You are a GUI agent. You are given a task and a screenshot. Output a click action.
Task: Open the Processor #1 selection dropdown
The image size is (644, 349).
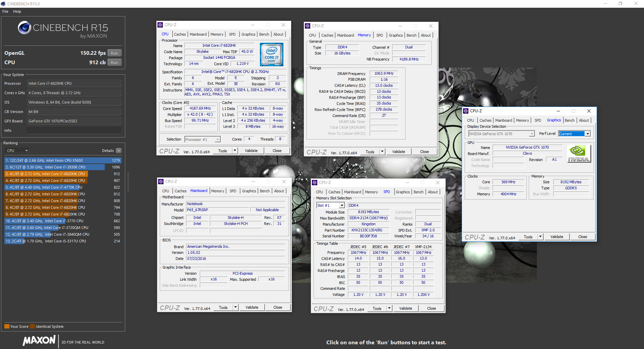point(202,140)
